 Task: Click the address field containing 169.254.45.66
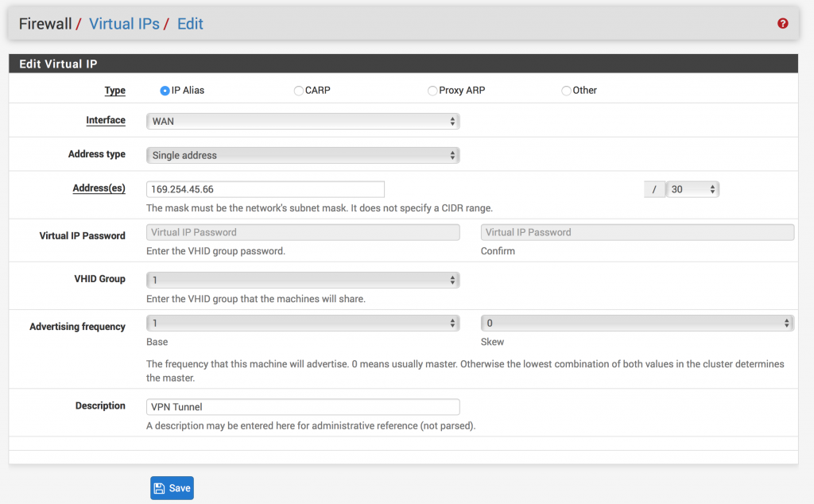pyautogui.click(x=266, y=189)
